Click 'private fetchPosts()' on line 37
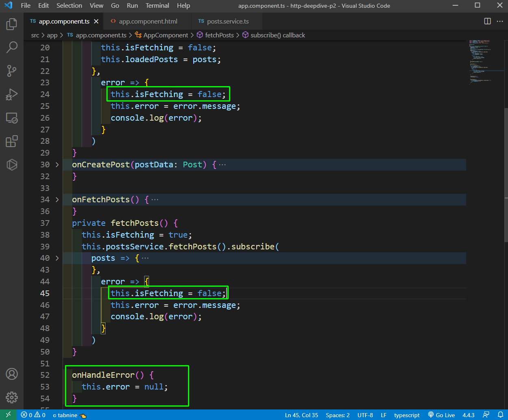 click(120, 223)
